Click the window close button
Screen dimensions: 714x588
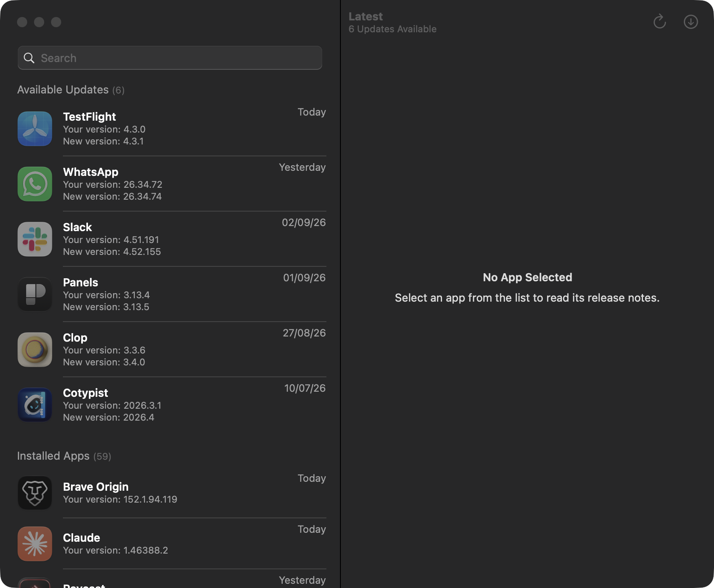coord(22,22)
